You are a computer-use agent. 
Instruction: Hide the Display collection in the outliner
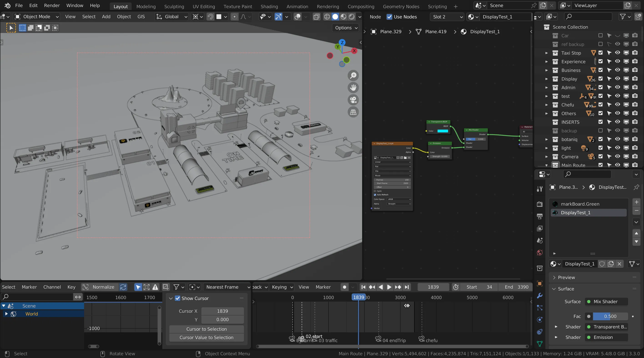[617, 79]
